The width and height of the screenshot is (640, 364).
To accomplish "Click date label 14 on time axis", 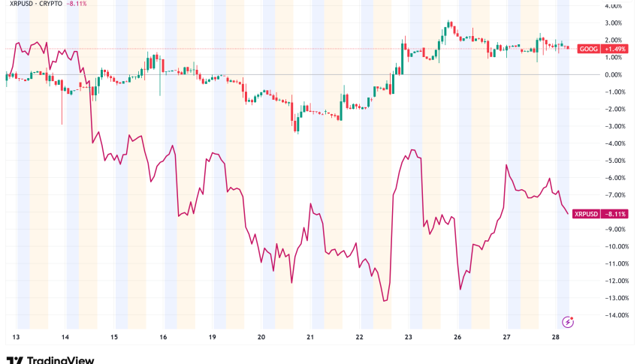I will coord(65,337).
